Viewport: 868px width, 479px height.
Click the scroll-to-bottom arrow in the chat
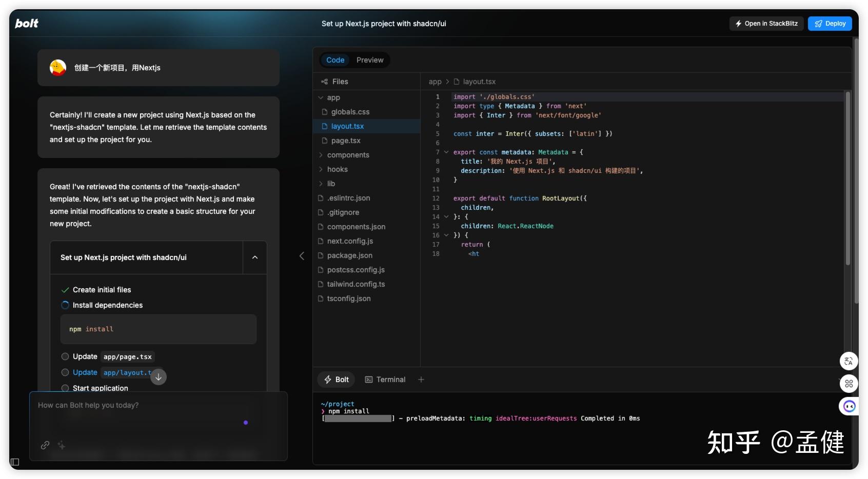159,377
